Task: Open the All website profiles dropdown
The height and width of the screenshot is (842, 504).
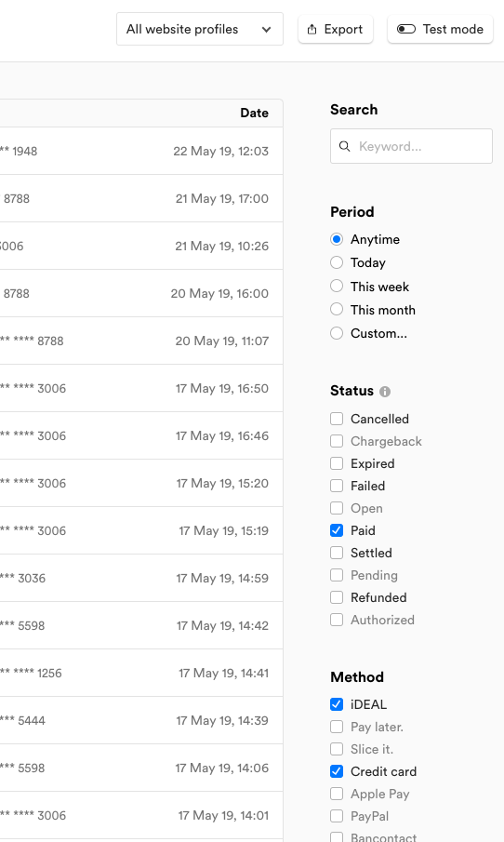Action: [200, 29]
